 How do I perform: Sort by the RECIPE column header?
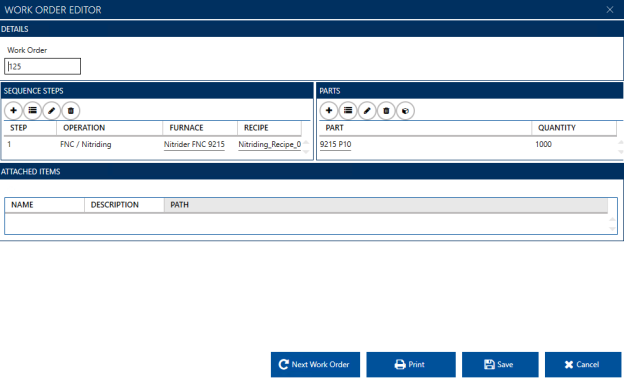pyautogui.click(x=269, y=128)
